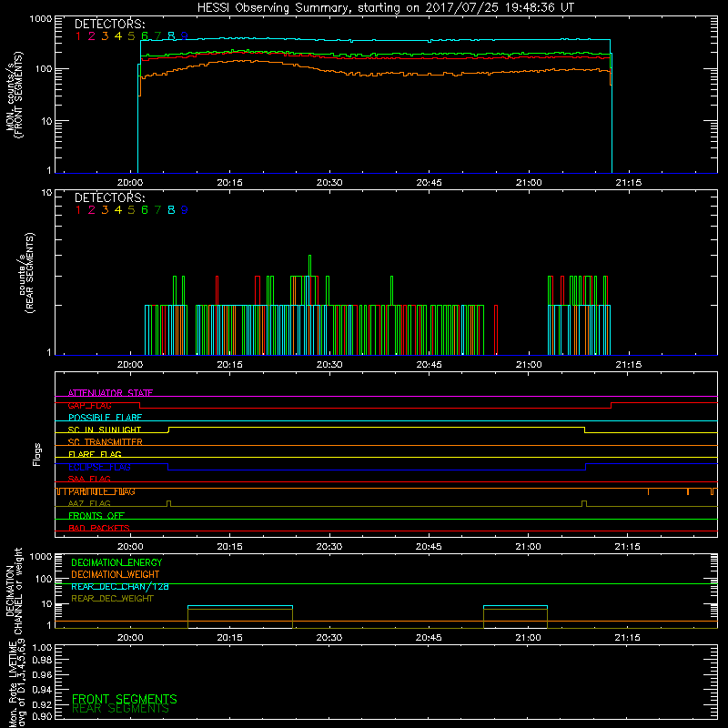
Task: Click the BAD_PACKETS flag label
Action: pyautogui.click(x=99, y=528)
